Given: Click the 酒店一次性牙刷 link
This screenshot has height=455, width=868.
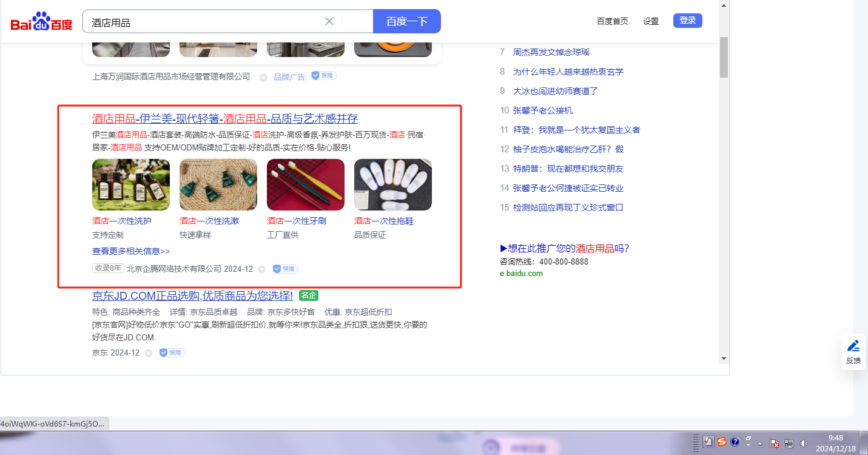Looking at the screenshot, I should 297,221.
